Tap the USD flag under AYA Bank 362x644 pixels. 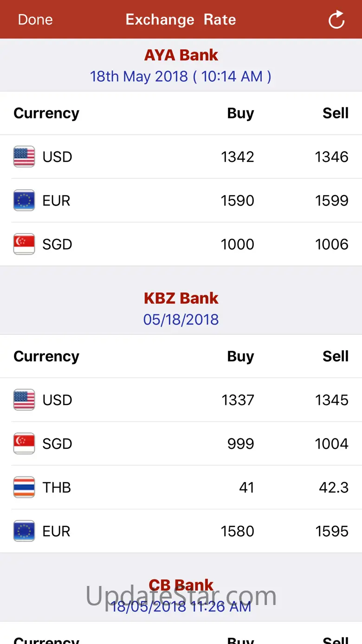tap(24, 157)
